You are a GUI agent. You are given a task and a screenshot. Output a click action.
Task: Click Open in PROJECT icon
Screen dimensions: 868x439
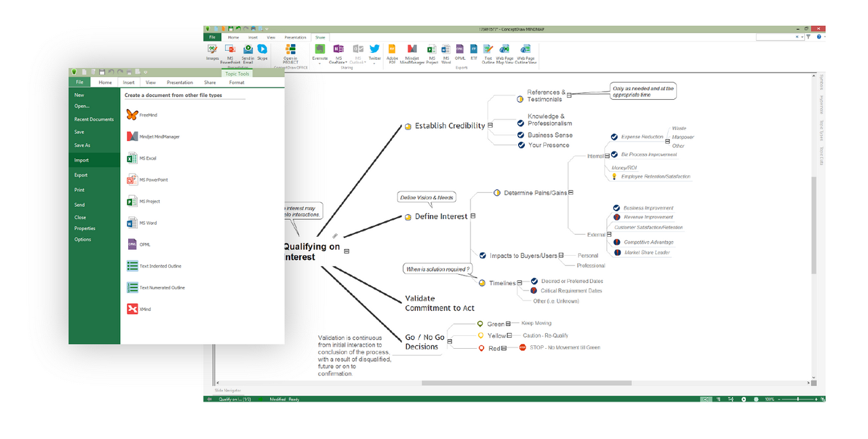click(x=291, y=50)
